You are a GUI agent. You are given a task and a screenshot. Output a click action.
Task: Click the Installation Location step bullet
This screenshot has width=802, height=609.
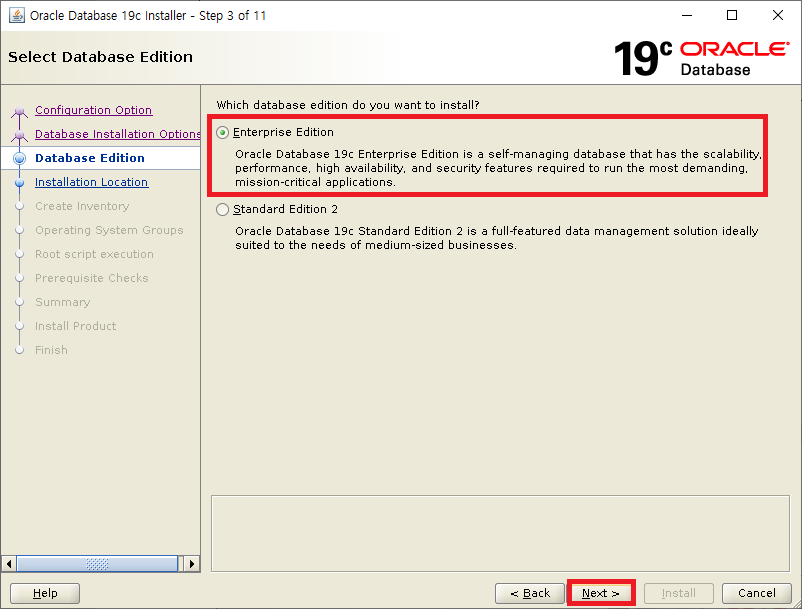(19, 183)
